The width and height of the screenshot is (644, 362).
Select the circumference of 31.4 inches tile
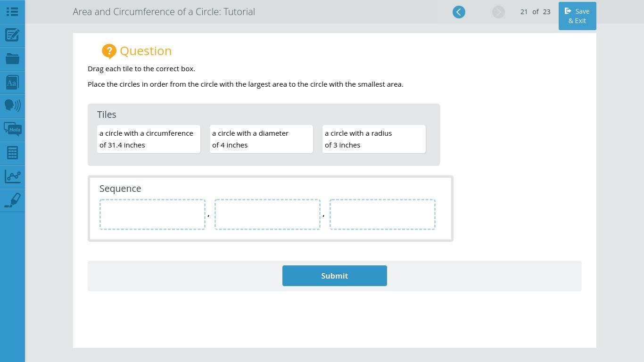coord(149,139)
